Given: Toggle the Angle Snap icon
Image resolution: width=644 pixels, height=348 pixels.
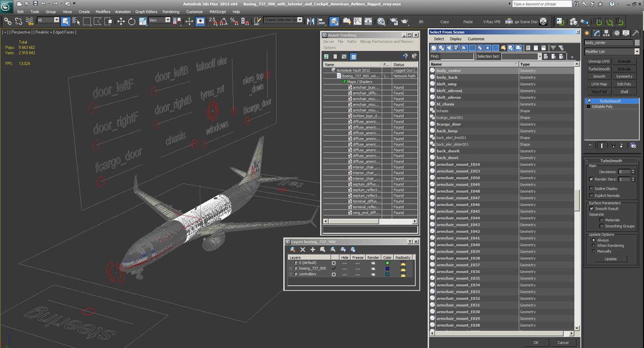Looking at the screenshot, I should 223,21.
